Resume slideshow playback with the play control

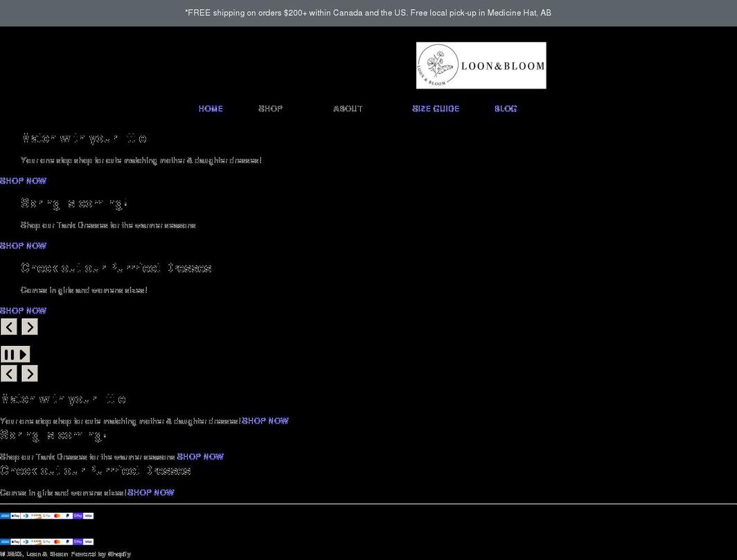(x=22, y=354)
